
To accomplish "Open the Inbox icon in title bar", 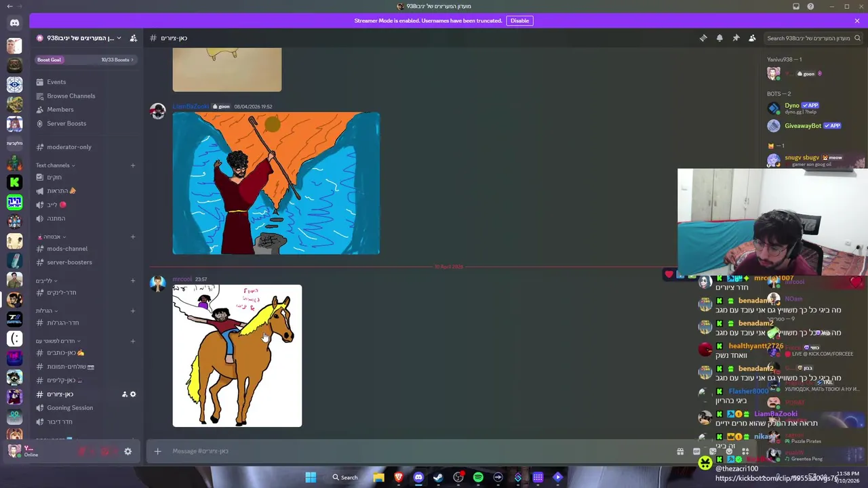I will click(x=796, y=6).
